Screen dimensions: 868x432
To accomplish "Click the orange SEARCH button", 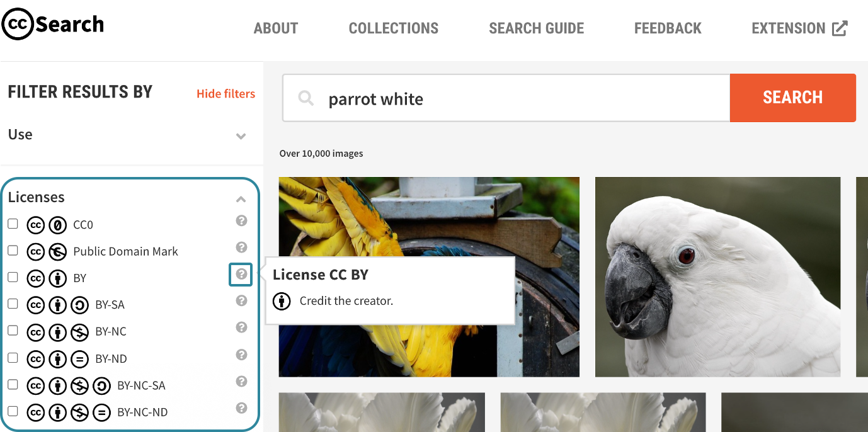I will click(x=792, y=98).
